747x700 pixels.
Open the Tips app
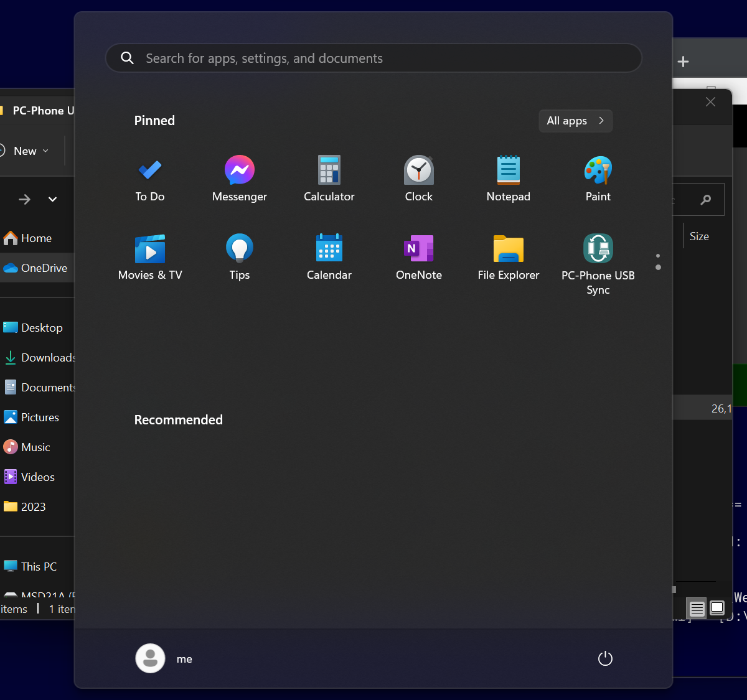pyautogui.click(x=239, y=256)
